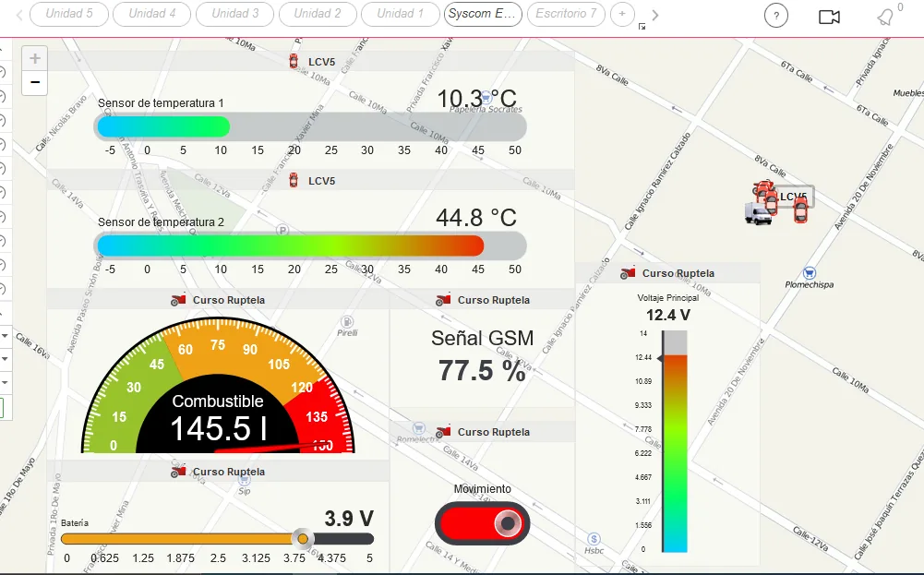This screenshot has width=924, height=575.
Task: Click the parking P icon on map
Action: [x=282, y=231]
